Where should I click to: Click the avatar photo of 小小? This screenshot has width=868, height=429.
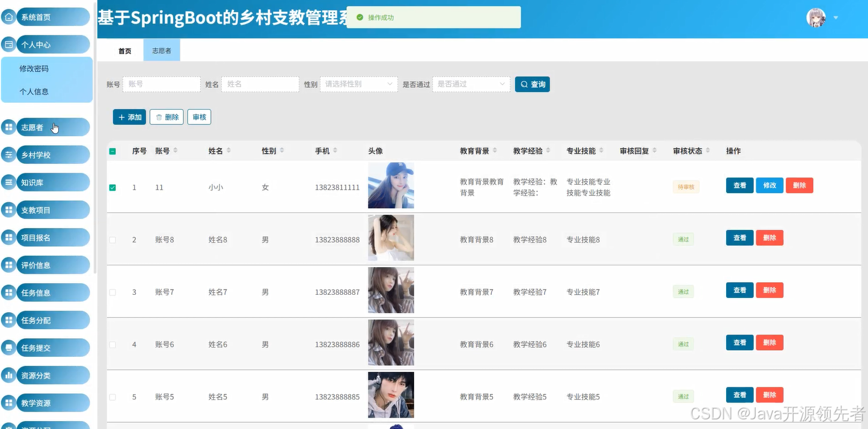(x=391, y=185)
